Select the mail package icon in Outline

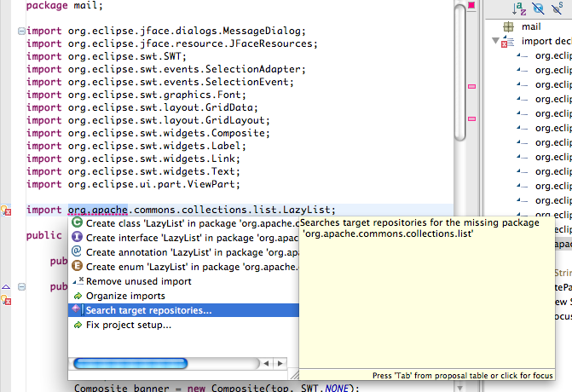[508, 26]
